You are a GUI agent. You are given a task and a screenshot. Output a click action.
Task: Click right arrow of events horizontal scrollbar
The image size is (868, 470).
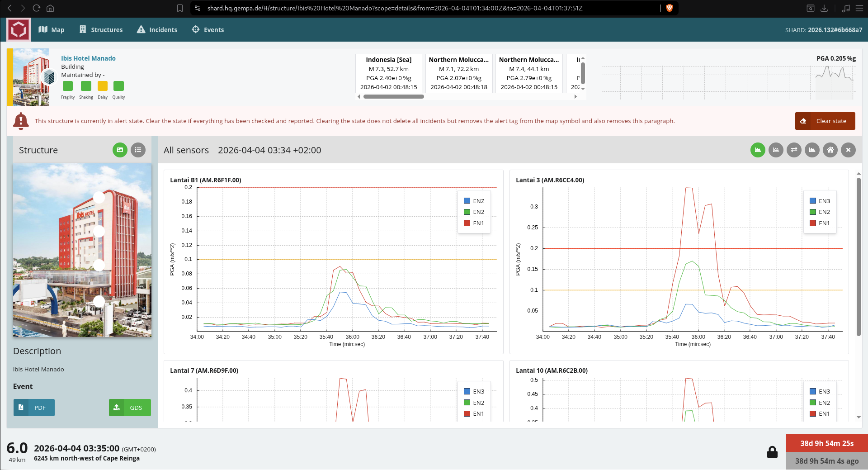[x=576, y=96]
